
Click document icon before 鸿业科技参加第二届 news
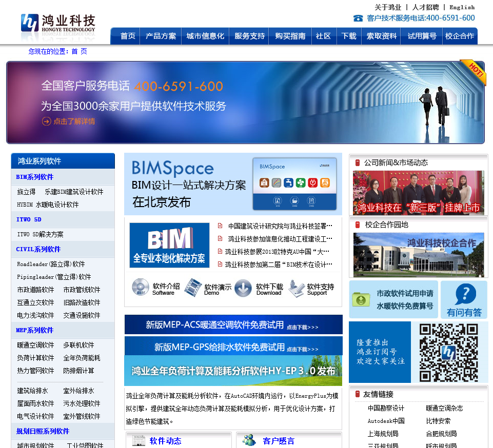pos(220,264)
